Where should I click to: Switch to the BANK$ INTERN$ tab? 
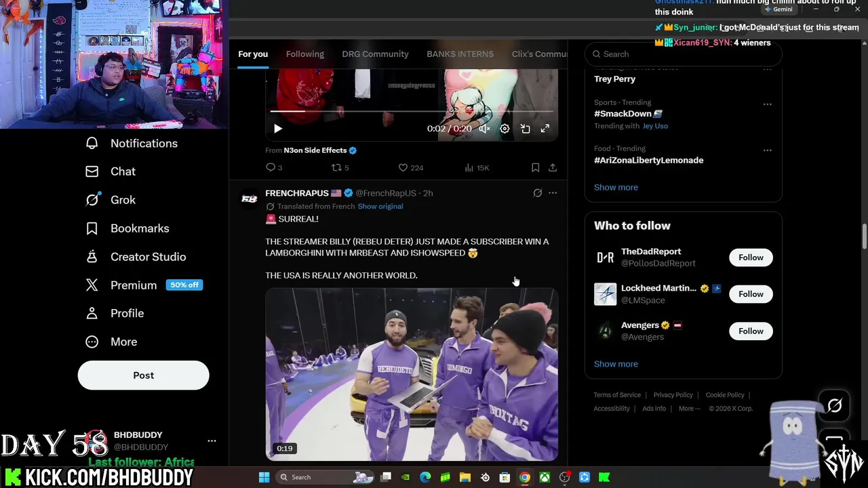460,54
